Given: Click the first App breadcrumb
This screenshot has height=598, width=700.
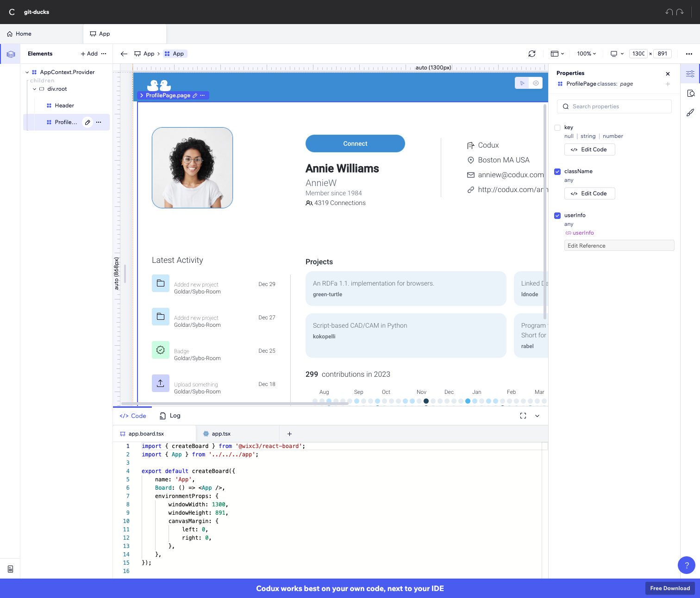Looking at the screenshot, I should [144, 54].
